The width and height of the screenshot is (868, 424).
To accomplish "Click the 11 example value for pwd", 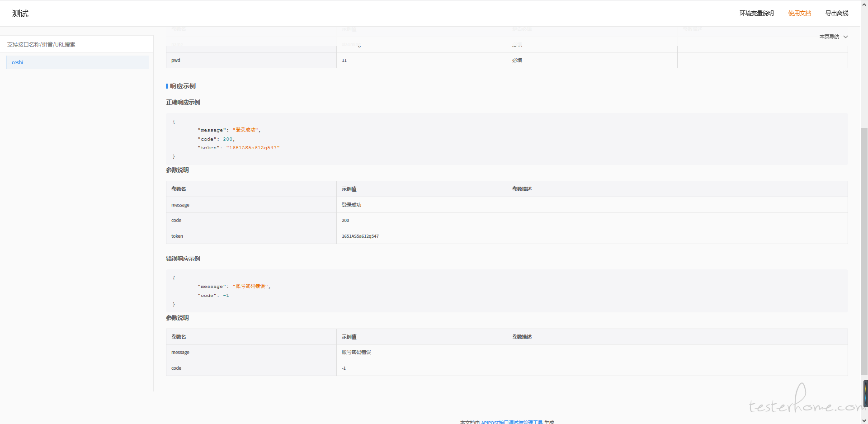I will (422, 60).
